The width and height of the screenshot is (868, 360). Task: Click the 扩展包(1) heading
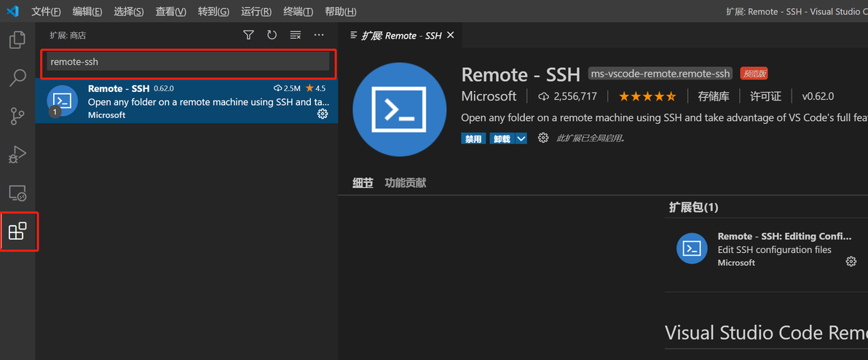(x=694, y=208)
